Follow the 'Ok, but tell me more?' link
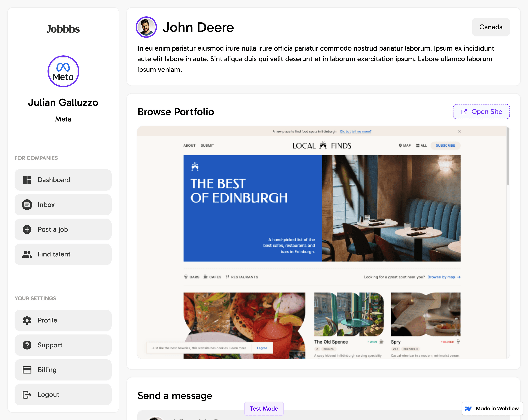The height and width of the screenshot is (420, 528). click(x=355, y=131)
